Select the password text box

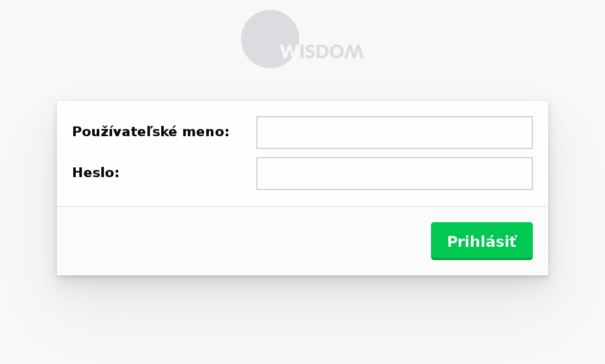(x=394, y=174)
